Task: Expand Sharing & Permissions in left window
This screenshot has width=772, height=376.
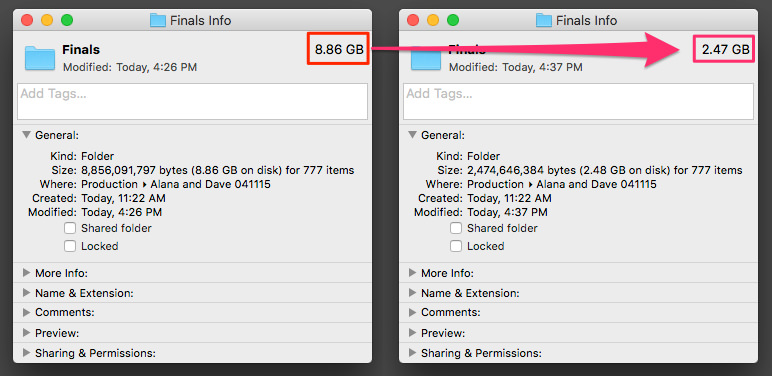Action: [27, 353]
